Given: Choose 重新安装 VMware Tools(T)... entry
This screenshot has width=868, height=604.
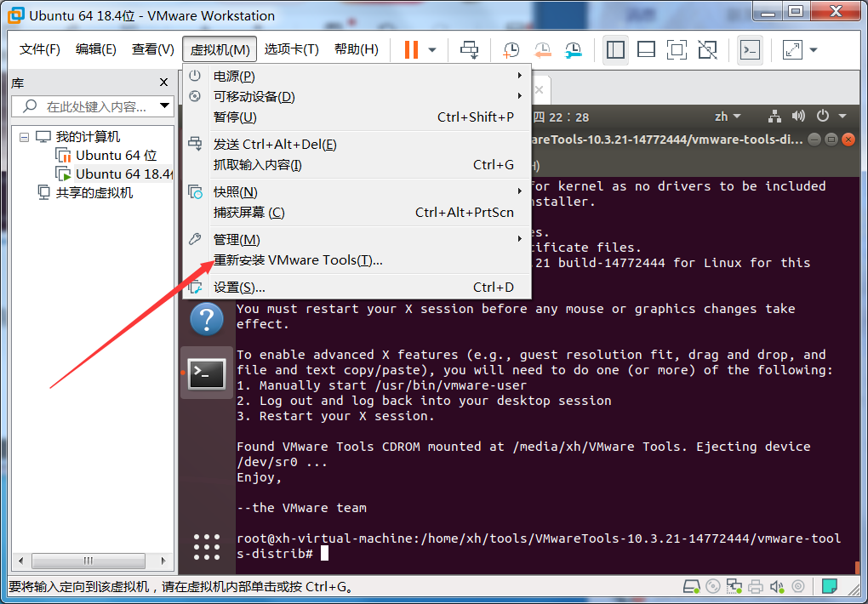Looking at the screenshot, I should pyautogui.click(x=357, y=260).
